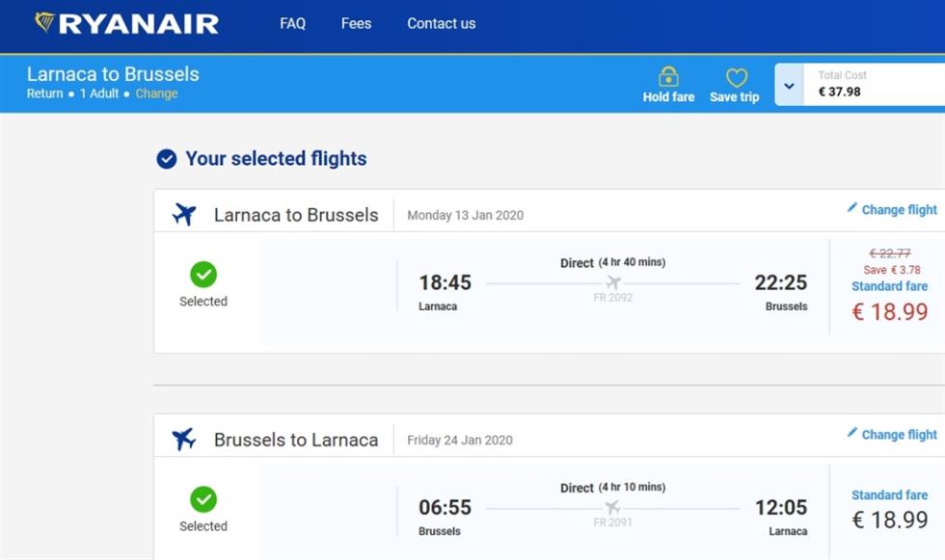Open the Contact us page
Viewport: 945px width, 560px height.
pos(442,23)
